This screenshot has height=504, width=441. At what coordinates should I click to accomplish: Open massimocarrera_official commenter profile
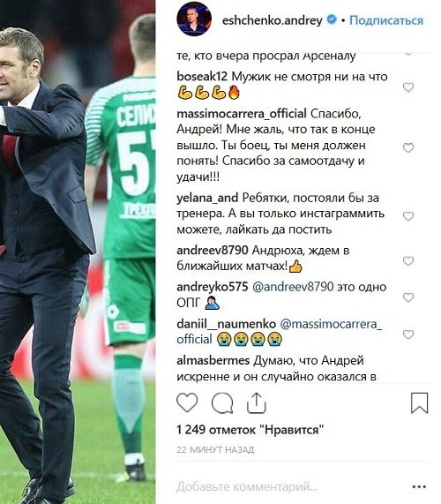coord(242,114)
